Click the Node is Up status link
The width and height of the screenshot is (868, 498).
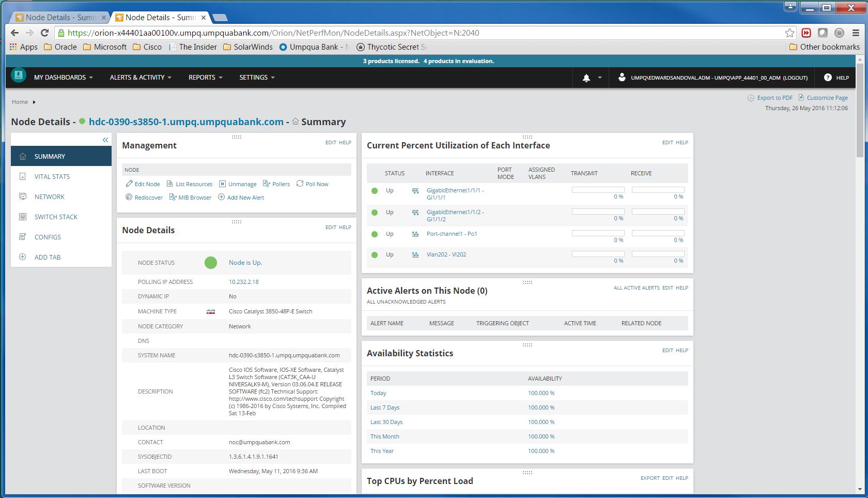245,263
